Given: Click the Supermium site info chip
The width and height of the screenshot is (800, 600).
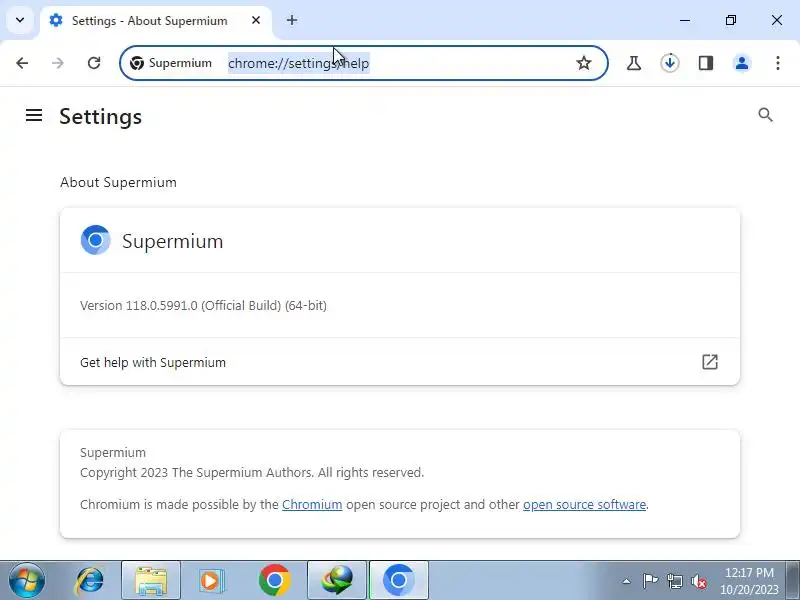Looking at the screenshot, I should coord(171,63).
